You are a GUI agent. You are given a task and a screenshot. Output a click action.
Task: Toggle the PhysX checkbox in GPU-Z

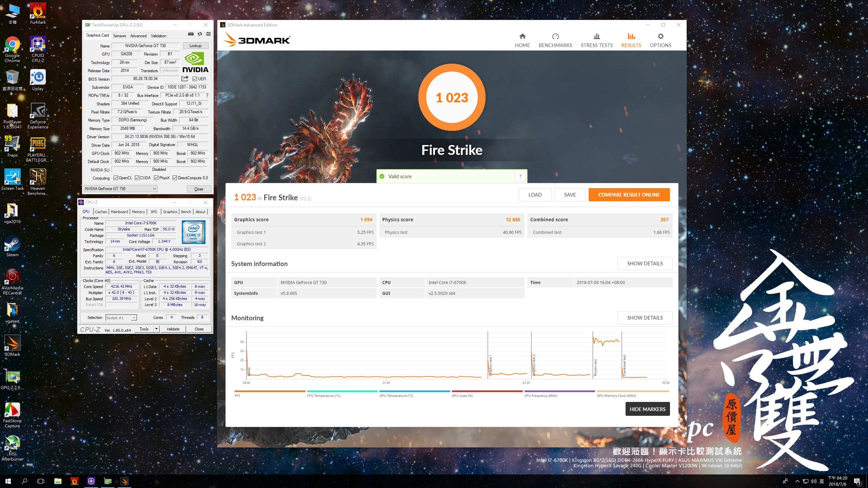(x=156, y=178)
